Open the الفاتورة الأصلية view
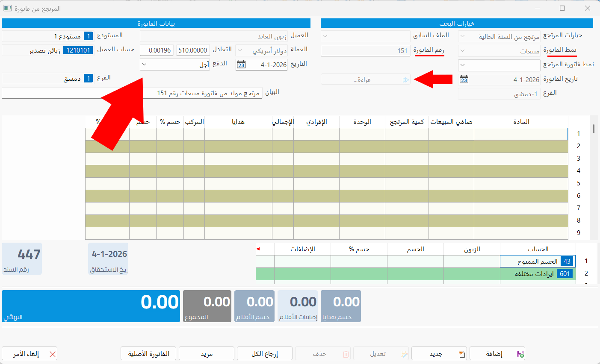The image size is (600, 364). coord(148,353)
